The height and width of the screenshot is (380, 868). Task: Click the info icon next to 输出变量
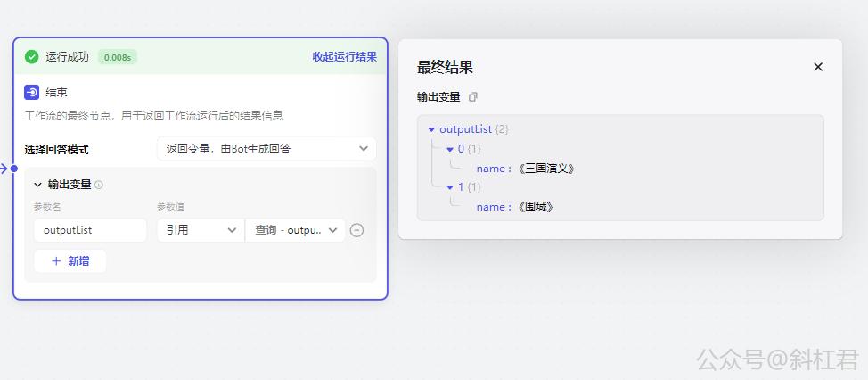click(99, 185)
